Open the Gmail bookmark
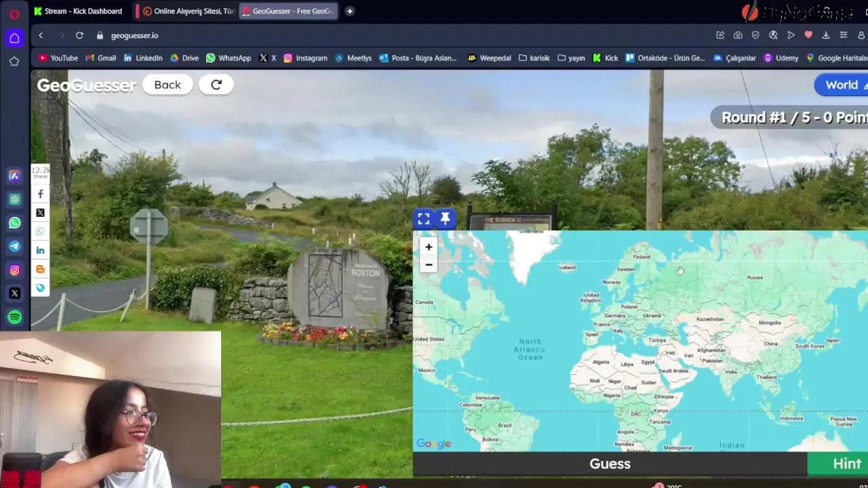This screenshot has width=868, height=488. point(100,58)
